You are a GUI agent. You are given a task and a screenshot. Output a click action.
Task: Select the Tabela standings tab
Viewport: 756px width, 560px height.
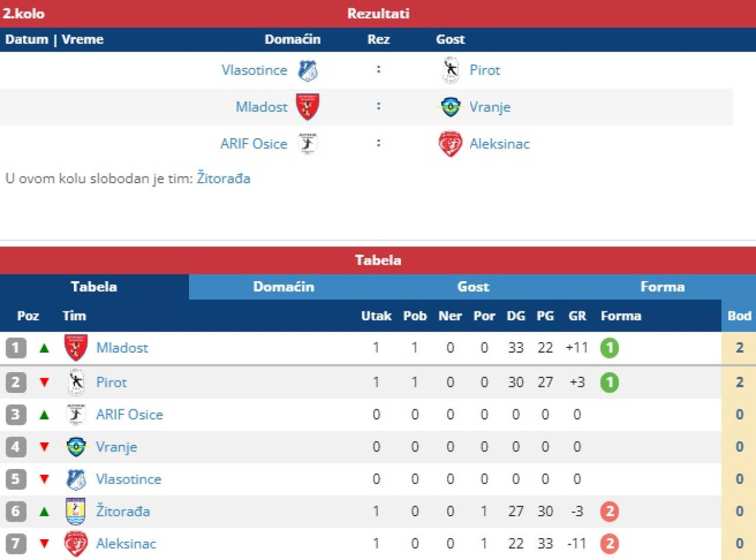point(94,287)
